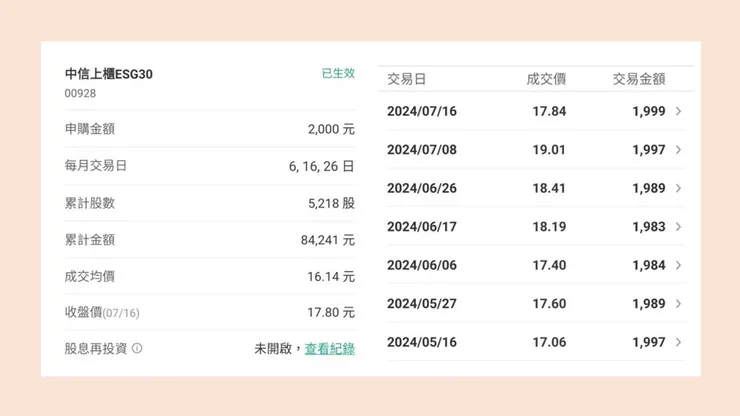Click the price 17.84
Viewport: 740px width, 416px height.
(x=549, y=111)
